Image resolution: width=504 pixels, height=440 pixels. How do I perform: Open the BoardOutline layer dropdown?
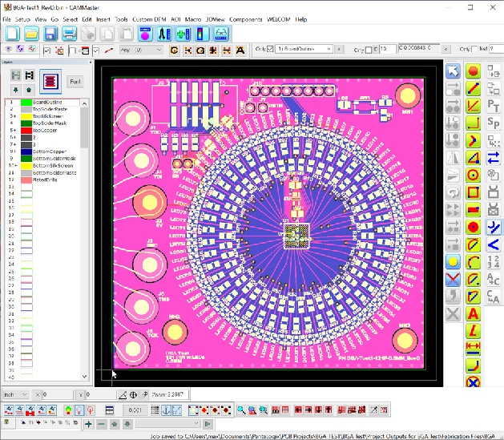pos(304,50)
